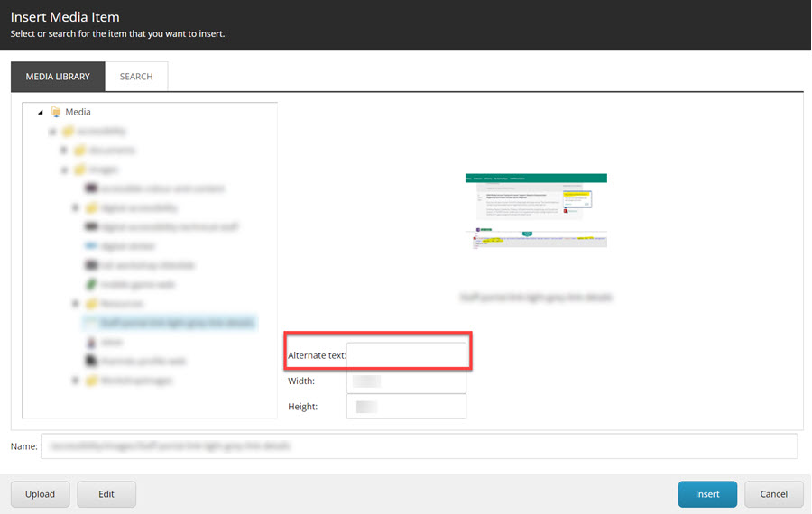Click the Upload button
Viewport: 812px width, 514px height.
[x=40, y=494]
